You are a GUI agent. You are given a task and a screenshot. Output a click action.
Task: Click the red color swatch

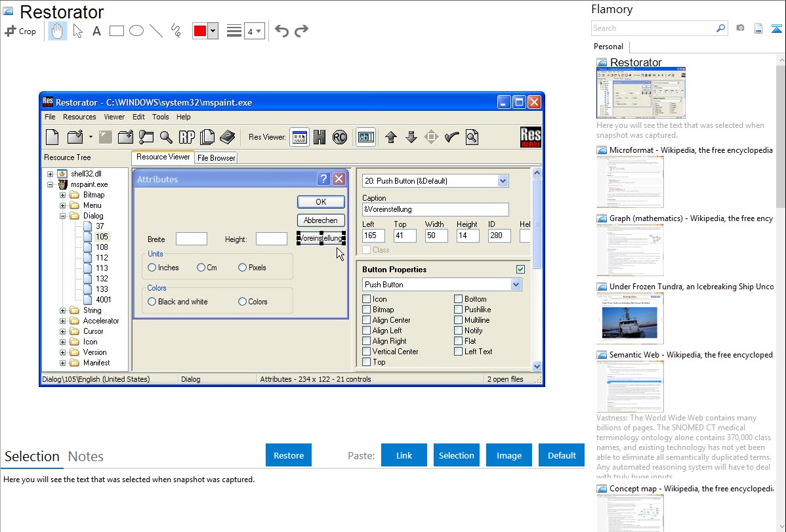click(200, 31)
